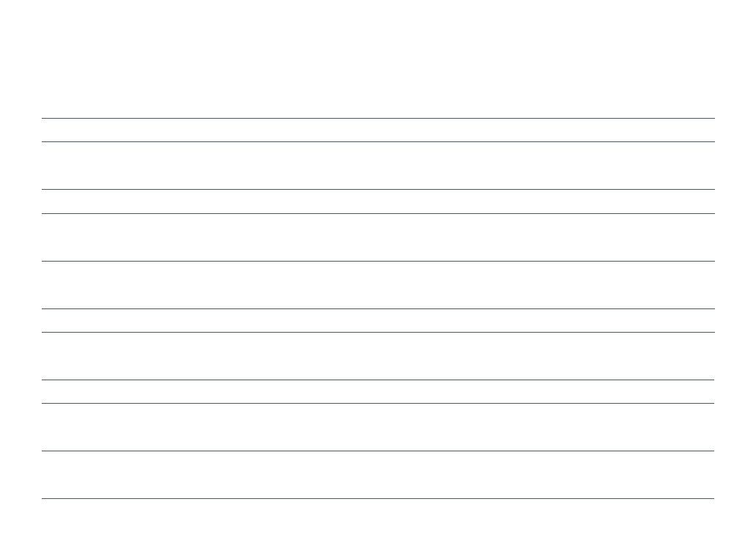
Task: Click the topmost horizontal divider line
Action: pos(378,118)
